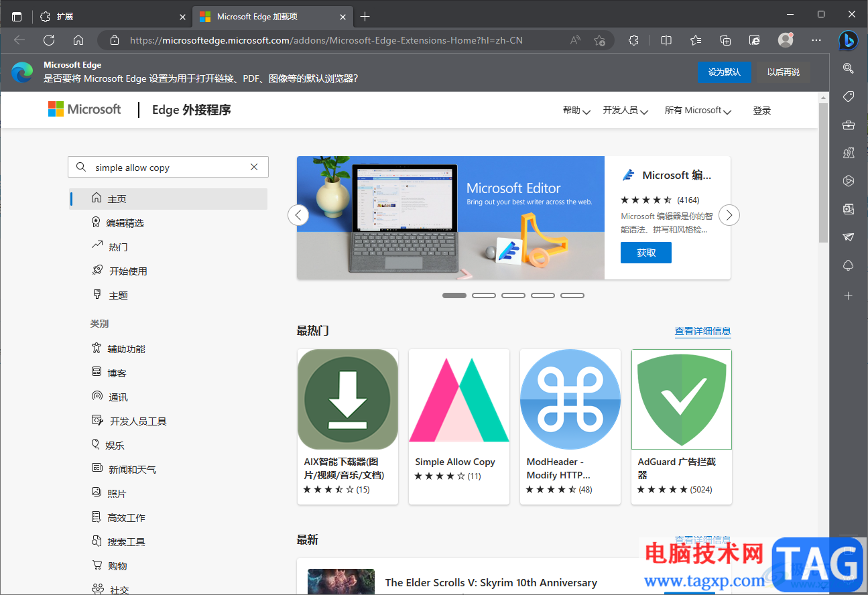
Task: Click the Microsoft logo
Action: (x=84, y=109)
